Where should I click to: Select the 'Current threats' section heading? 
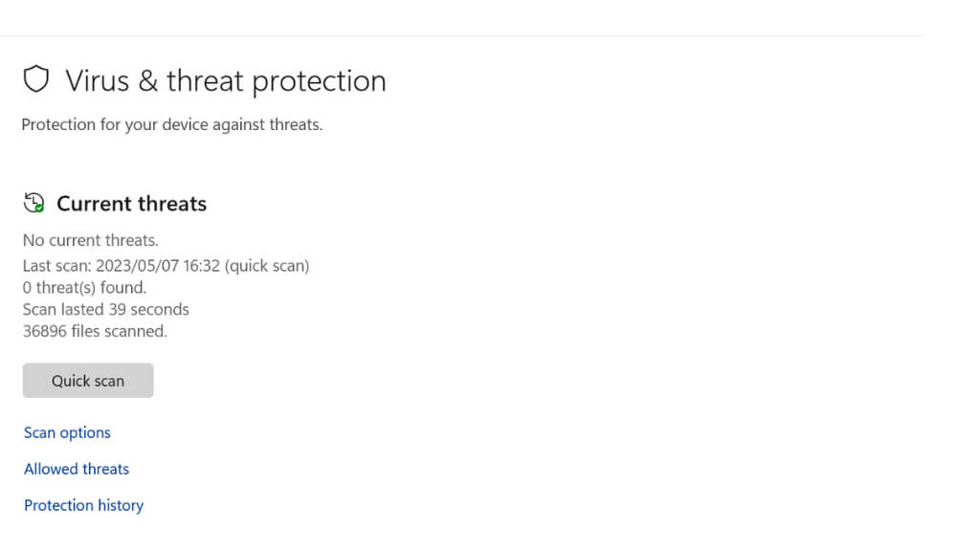(131, 204)
